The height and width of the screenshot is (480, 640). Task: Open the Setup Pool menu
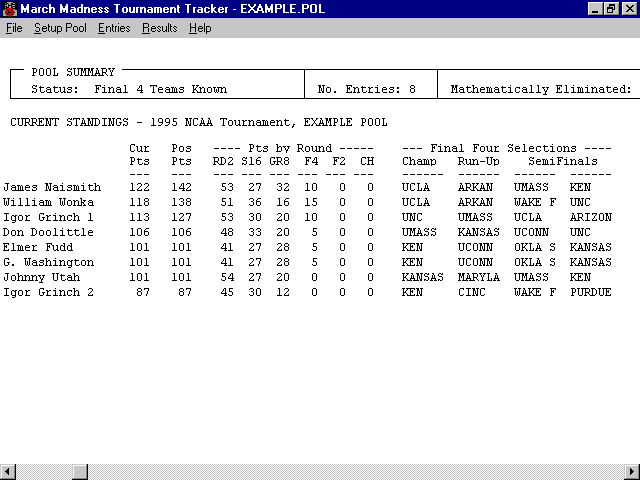click(60, 28)
